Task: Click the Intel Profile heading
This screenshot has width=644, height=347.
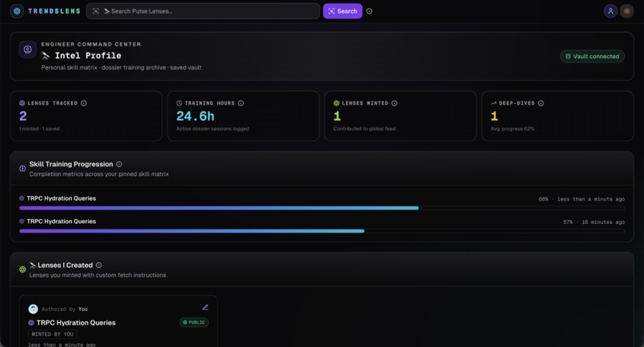Action: (x=88, y=55)
